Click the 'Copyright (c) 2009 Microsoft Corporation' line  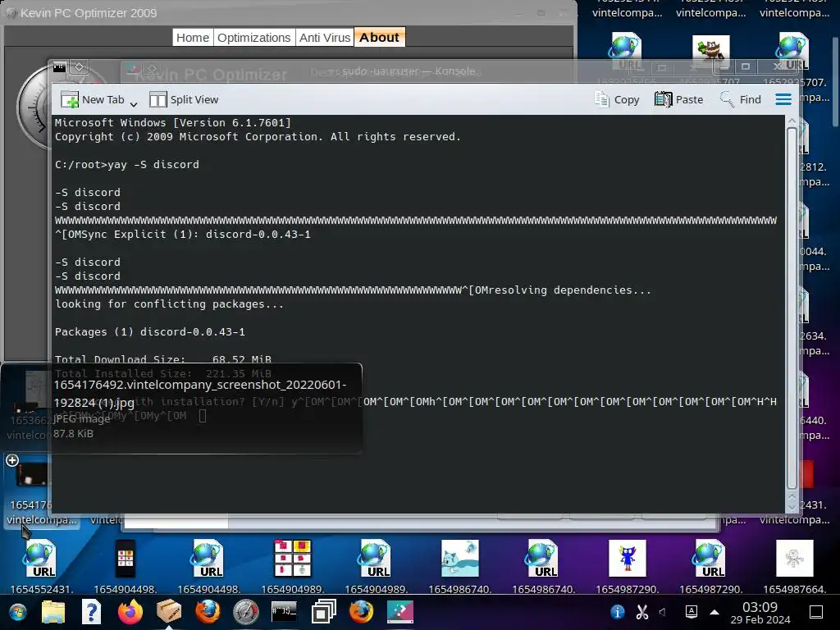pyautogui.click(x=258, y=137)
